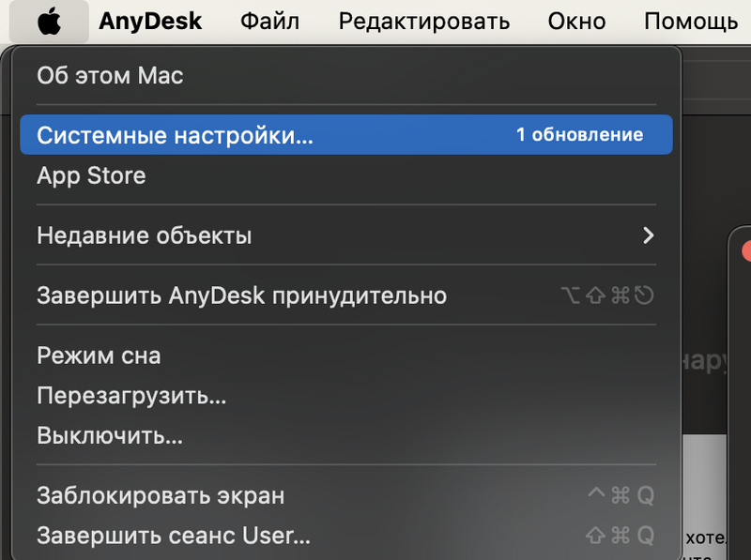Open the Редактировать menu
Viewport: 751px width, 560px height.
coord(423,21)
